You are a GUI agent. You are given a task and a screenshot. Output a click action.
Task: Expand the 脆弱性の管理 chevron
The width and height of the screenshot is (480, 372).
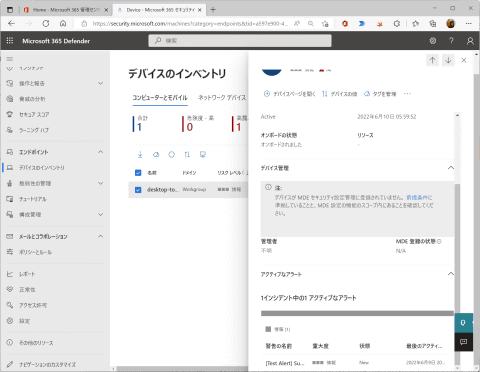click(x=101, y=183)
